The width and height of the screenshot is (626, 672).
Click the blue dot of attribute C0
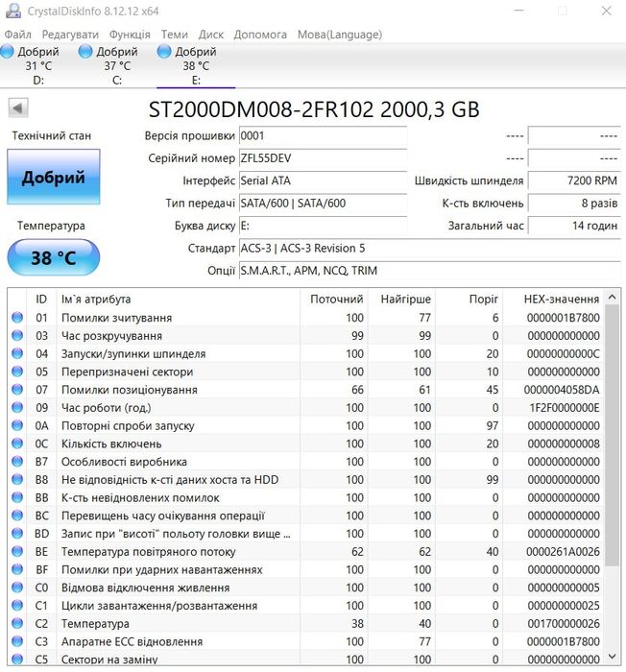coord(17,588)
